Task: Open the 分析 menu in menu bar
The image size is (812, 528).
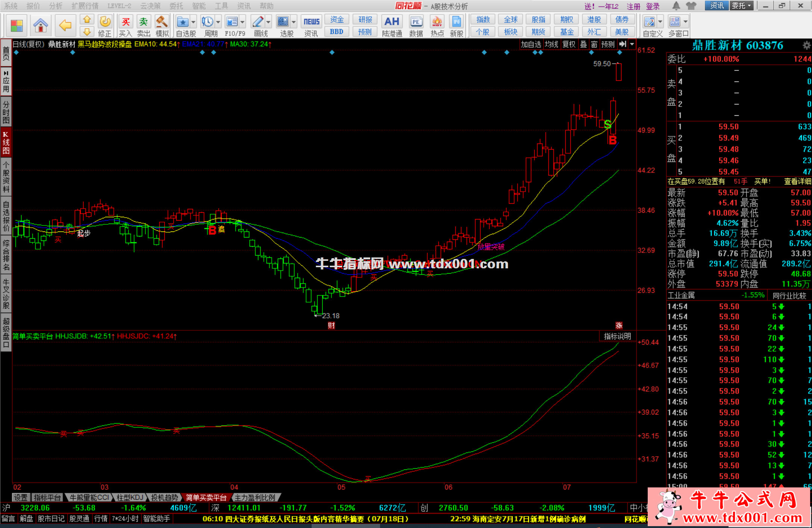Action: [56, 6]
